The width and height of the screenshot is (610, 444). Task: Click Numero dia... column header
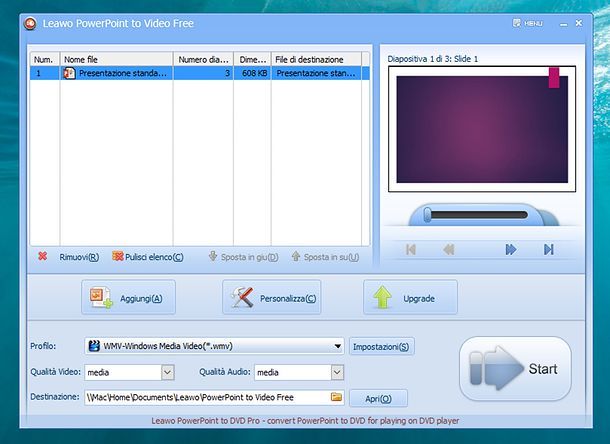pyautogui.click(x=203, y=59)
